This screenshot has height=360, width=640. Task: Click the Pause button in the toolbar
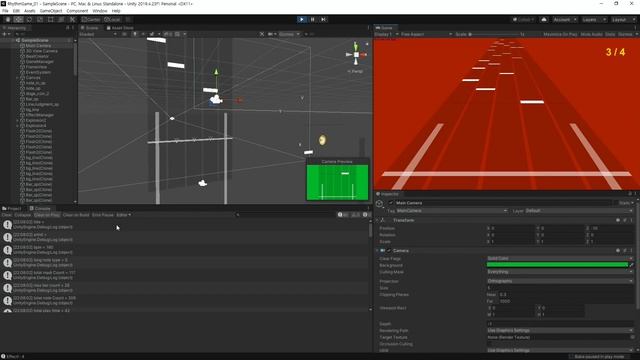pyautogui.click(x=313, y=19)
